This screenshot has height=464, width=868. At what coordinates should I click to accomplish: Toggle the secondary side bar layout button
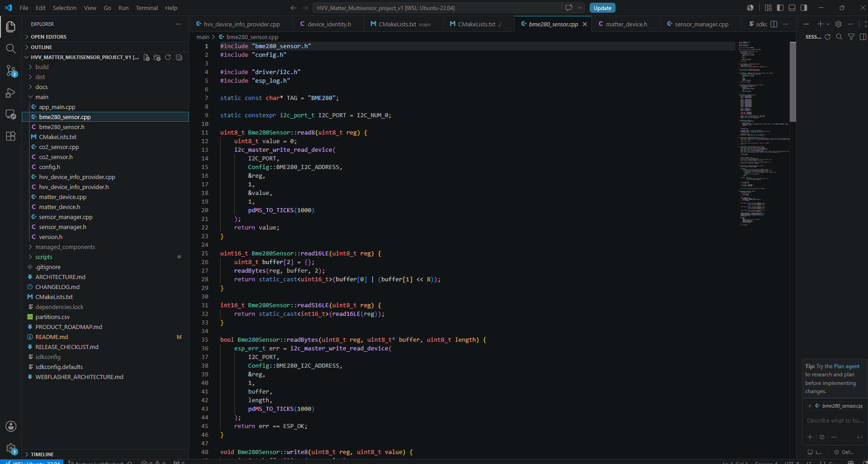(x=804, y=8)
